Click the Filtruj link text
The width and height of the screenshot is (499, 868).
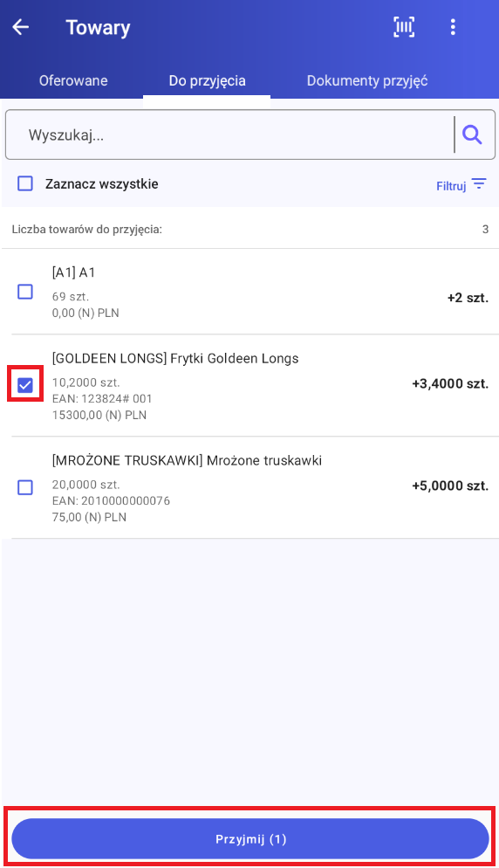[451, 186]
